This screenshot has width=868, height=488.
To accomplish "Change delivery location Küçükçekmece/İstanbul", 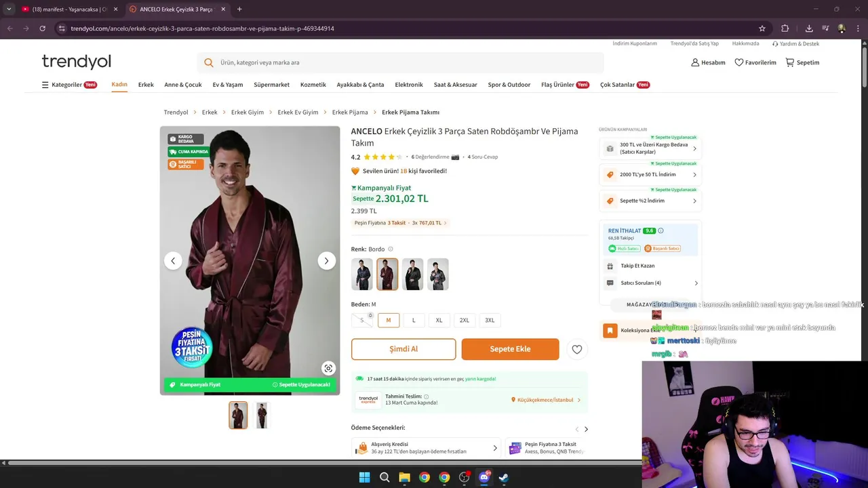I will point(546,400).
